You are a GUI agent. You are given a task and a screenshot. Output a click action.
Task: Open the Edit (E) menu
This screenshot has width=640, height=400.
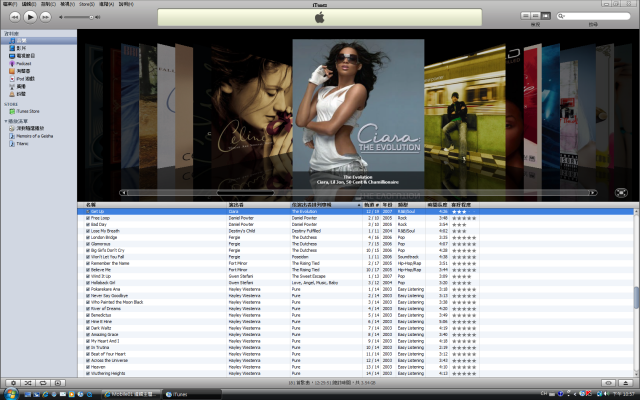pyautogui.click(x=29, y=4)
